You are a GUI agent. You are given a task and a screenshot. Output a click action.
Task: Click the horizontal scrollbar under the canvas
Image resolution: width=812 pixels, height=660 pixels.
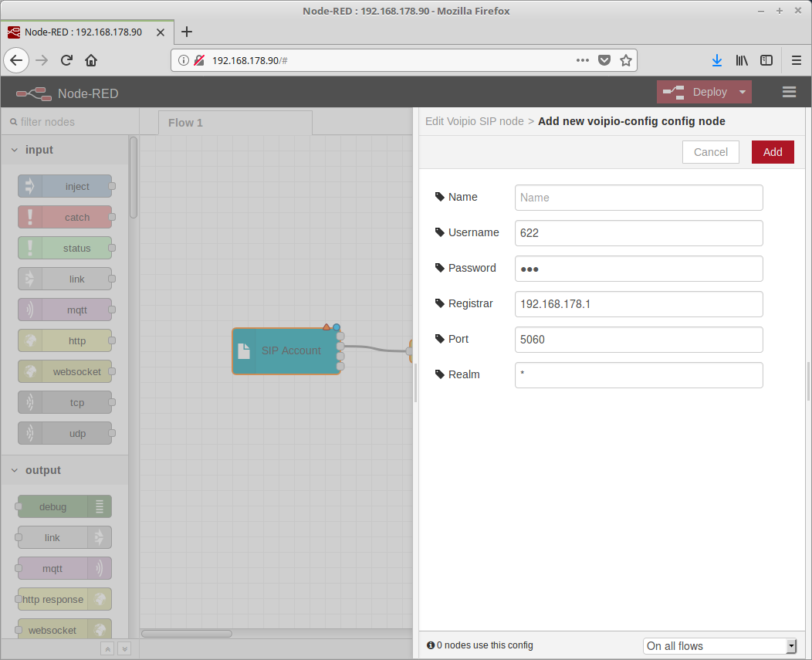pyautogui.click(x=187, y=634)
